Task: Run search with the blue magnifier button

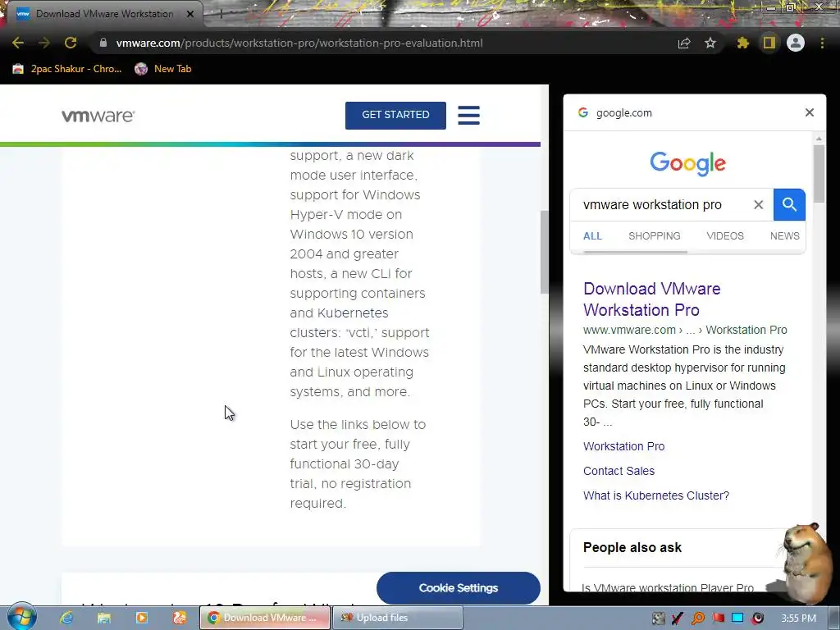Action: 789,204
